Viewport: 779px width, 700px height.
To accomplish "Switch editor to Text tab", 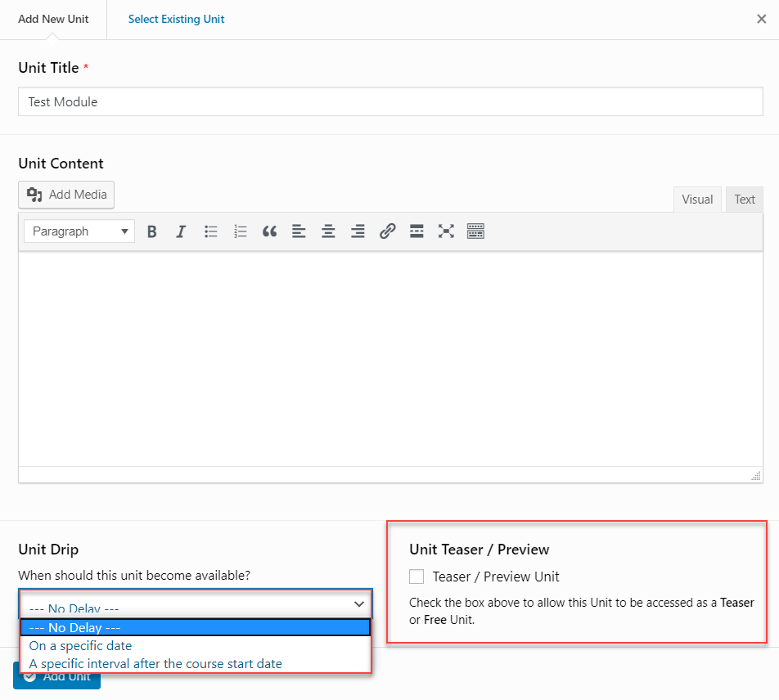I will 744,199.
